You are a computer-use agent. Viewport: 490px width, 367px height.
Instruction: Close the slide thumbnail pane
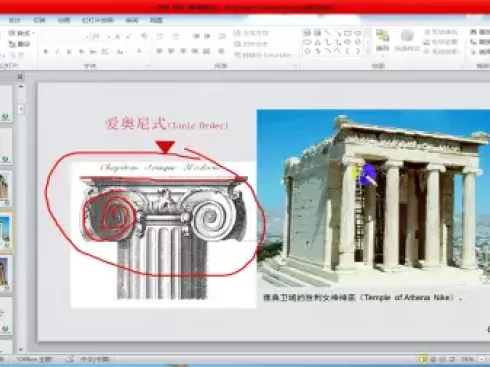click(x=20, y=77)
